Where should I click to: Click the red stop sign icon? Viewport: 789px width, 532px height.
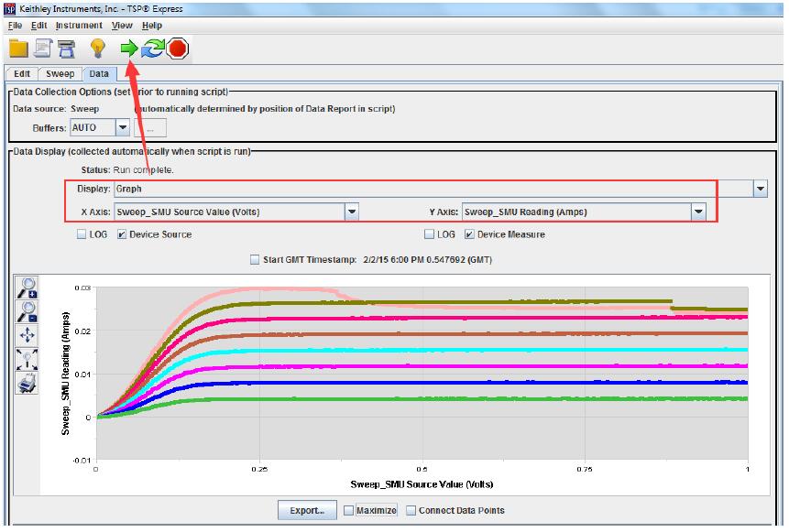[178, 49]
